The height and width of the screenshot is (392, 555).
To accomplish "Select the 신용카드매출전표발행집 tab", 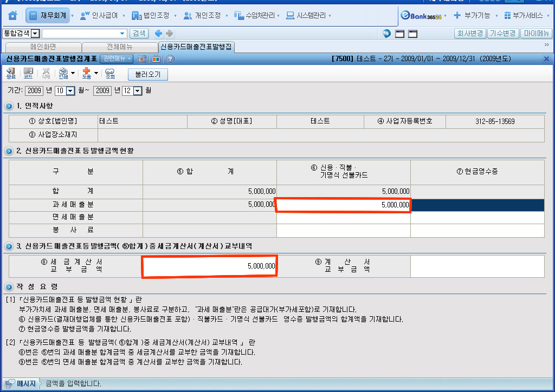I will pyautogui.click(x=196, y=47).
